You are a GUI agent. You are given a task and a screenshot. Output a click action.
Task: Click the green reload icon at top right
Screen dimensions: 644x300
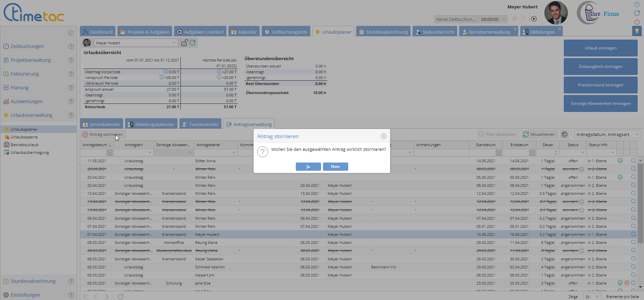tap(637, 13)
